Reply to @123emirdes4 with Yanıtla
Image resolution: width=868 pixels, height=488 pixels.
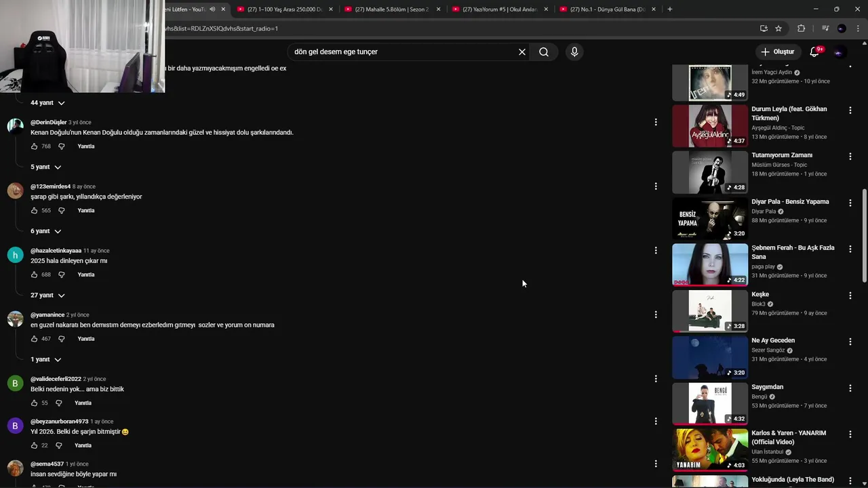click(86, 211)
